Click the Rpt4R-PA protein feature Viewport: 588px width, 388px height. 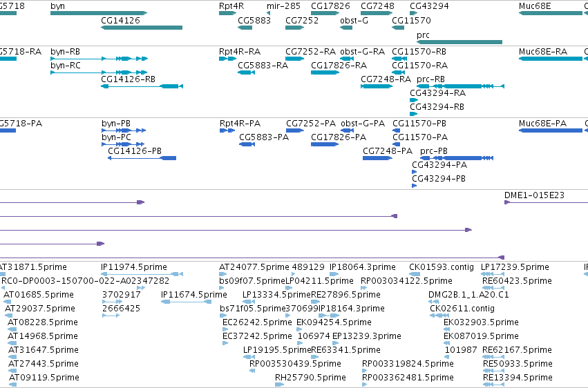click(227, 130)
